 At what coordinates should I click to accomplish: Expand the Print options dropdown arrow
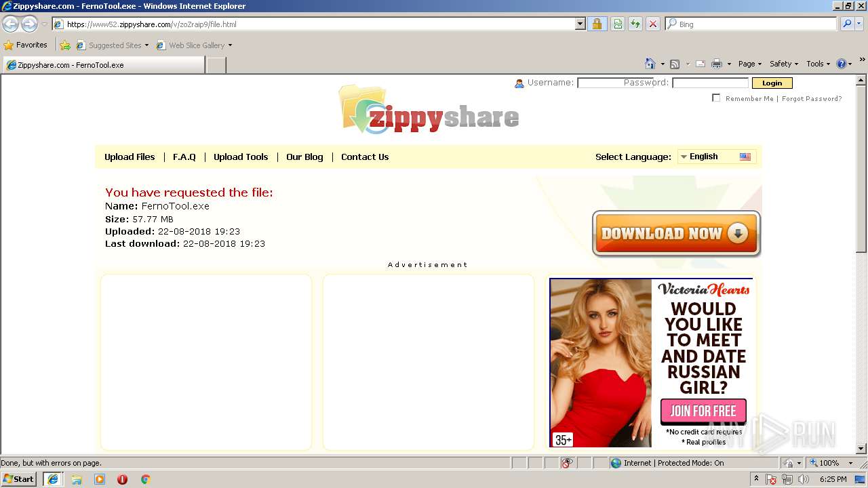729,64
